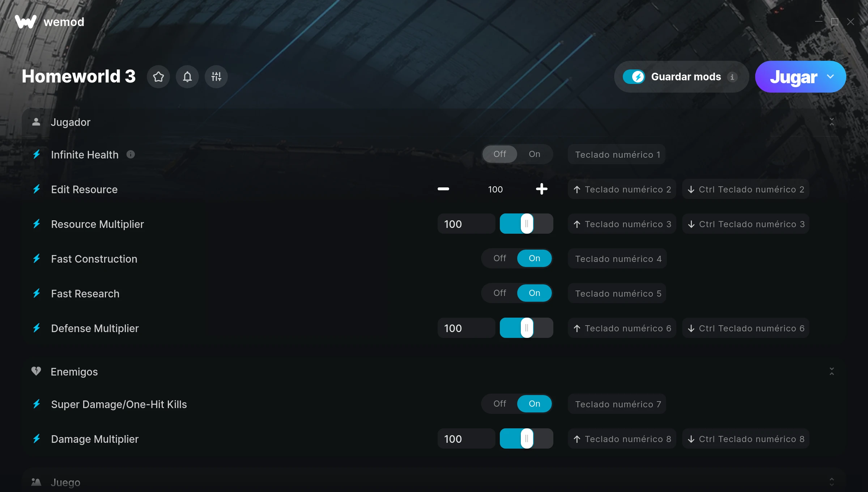The width and height of the screenshot is (868, 492).
Task: Adjust the Resource Multiplier slider handle
Action: [x=527, y=224]
